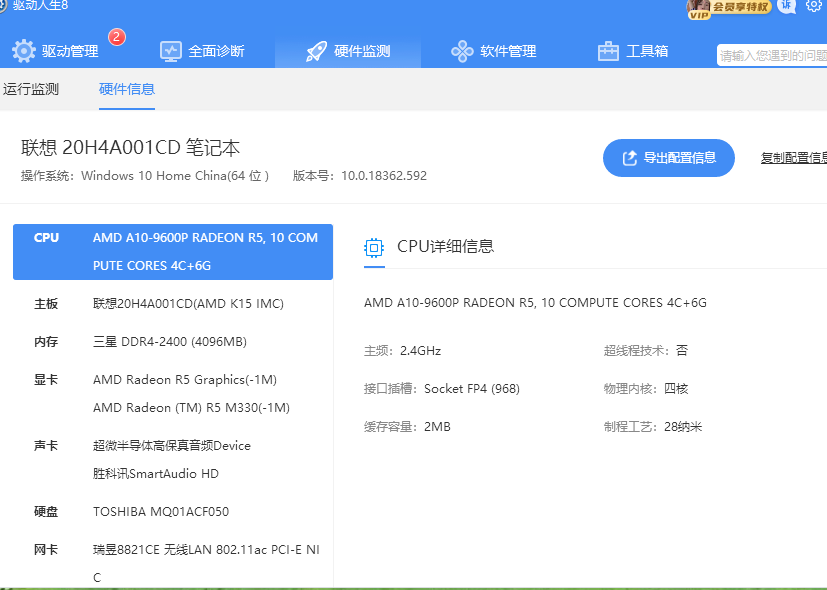Image resolution: width=827 pixels, height=590 pixels.
Task: Select the 声卡 row 超微半导体高保真音频Device
Action: click(x=173, y=446)
